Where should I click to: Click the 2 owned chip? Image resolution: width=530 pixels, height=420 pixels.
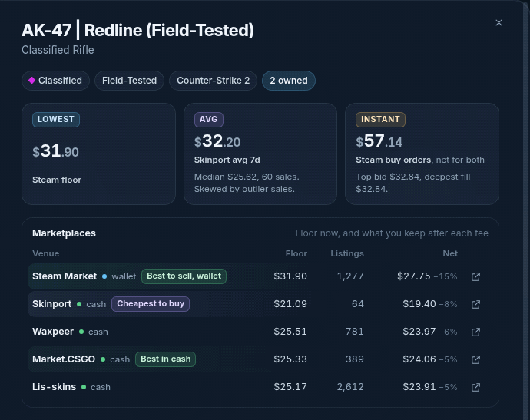click(x=289, y=81)
